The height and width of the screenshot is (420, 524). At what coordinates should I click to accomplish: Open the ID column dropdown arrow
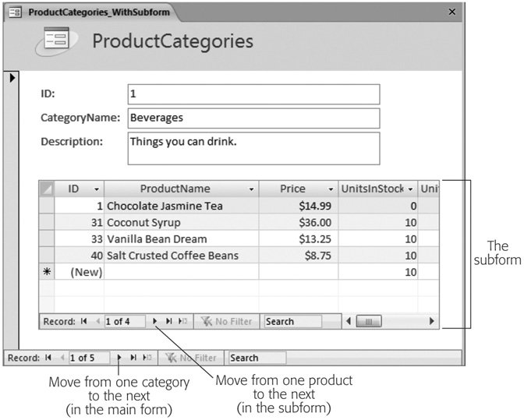[97, 189]
